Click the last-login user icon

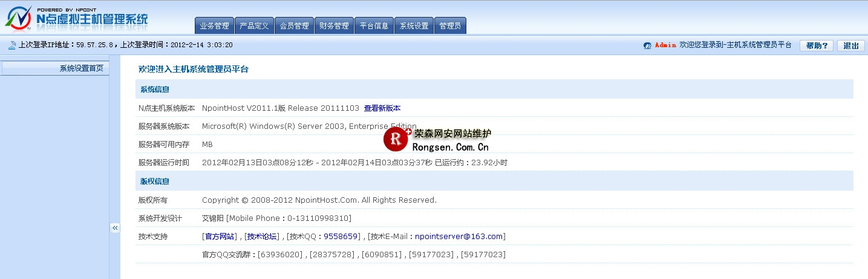point(11,45)
